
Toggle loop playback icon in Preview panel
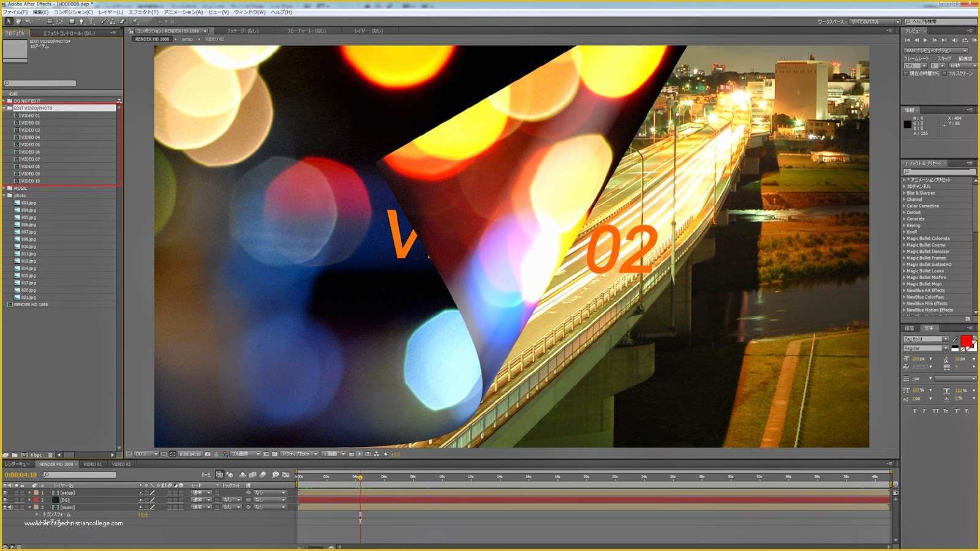pos(965,40)
